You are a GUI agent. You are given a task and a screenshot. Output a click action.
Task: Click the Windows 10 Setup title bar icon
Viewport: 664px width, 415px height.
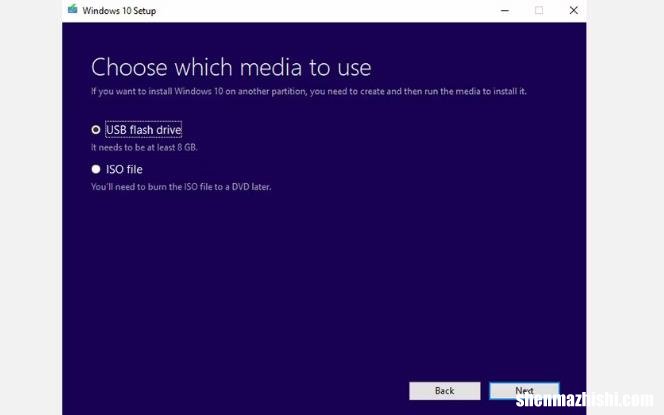[73, 9]
